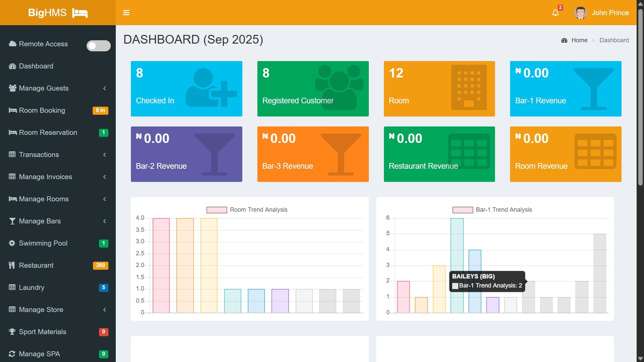Viewport: 644px width, 362px height.
Task: Open the Restaurant Revenue card
Action: pyautogui.click(x=439, y=154)
